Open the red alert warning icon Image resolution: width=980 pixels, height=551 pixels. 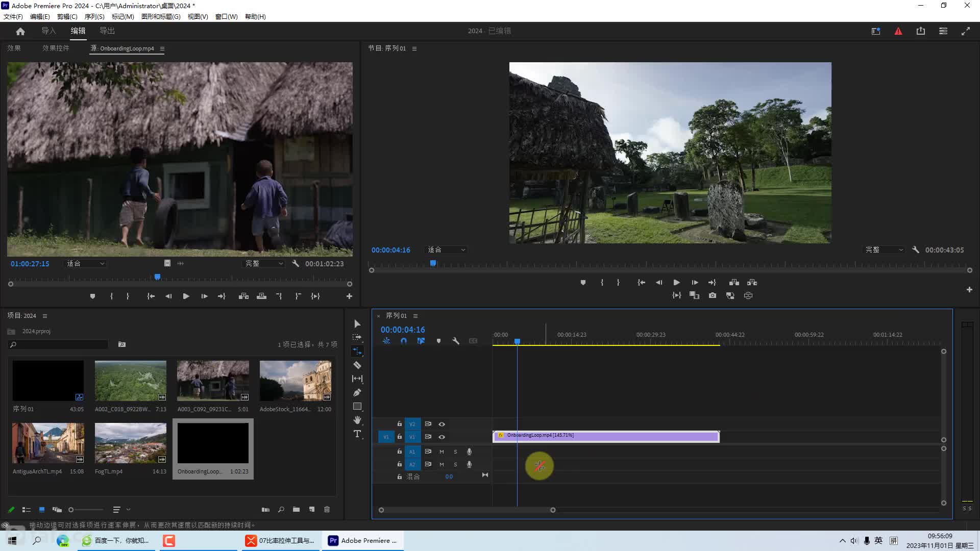click(898, 31)
